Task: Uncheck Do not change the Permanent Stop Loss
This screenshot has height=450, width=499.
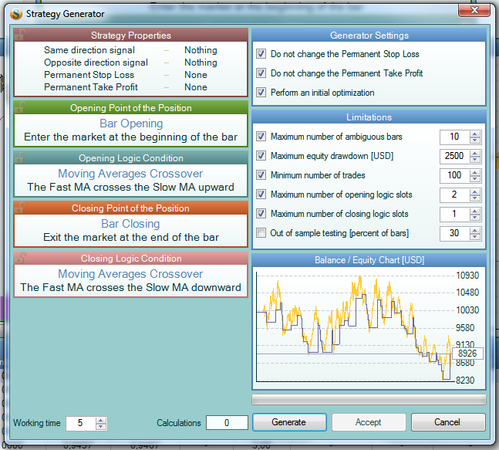Action: point(261,54)
